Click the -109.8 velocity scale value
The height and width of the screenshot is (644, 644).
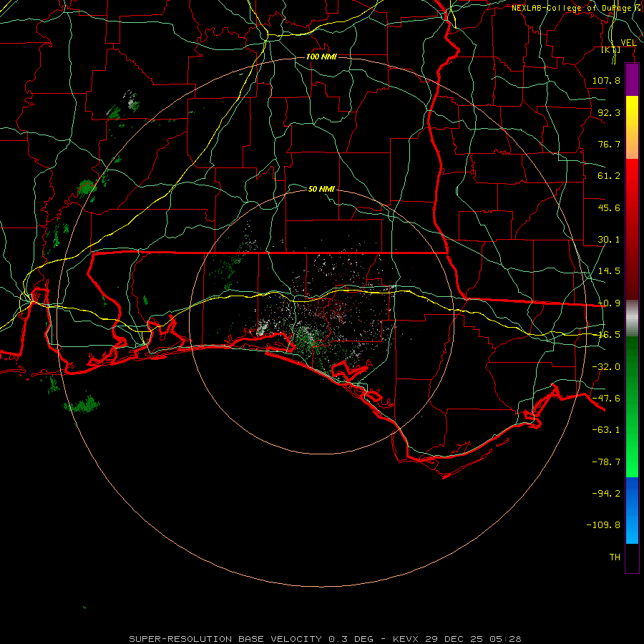tap(603, 525)
